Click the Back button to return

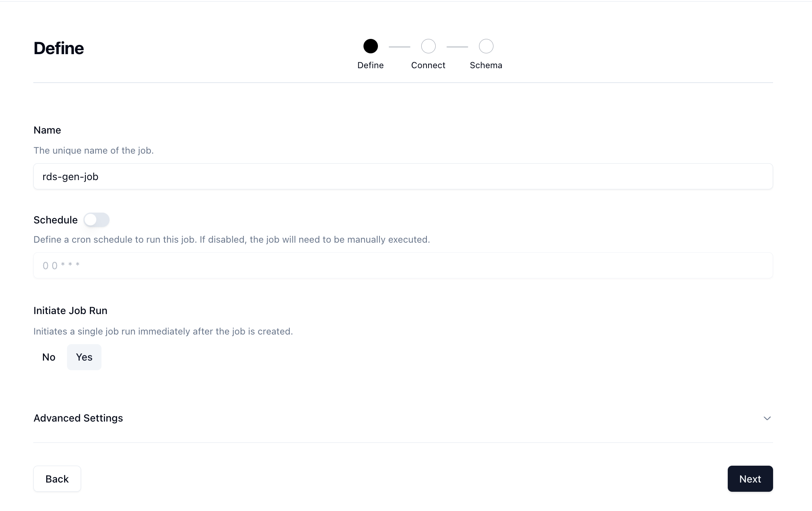57,479
